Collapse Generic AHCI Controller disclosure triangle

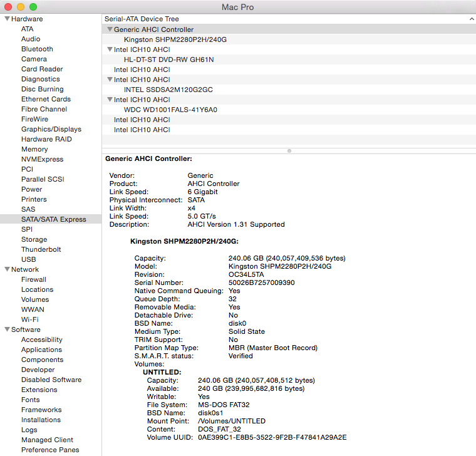pyautogui.click(x=110, y=29)
